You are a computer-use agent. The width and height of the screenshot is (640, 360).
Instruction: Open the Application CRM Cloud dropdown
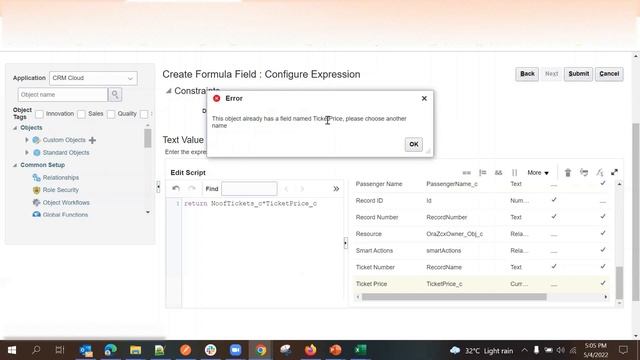point(93,78)
